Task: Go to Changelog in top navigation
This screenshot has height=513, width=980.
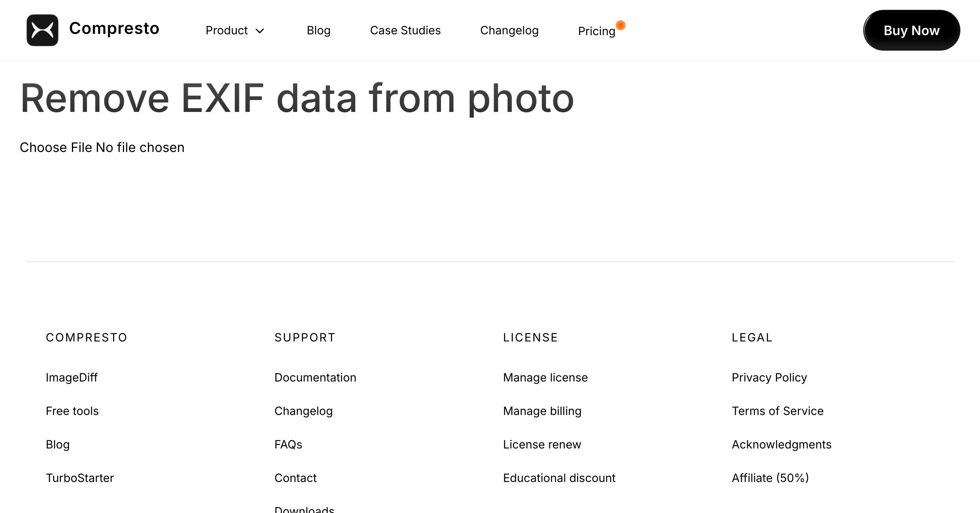Action: click(509, 30)
